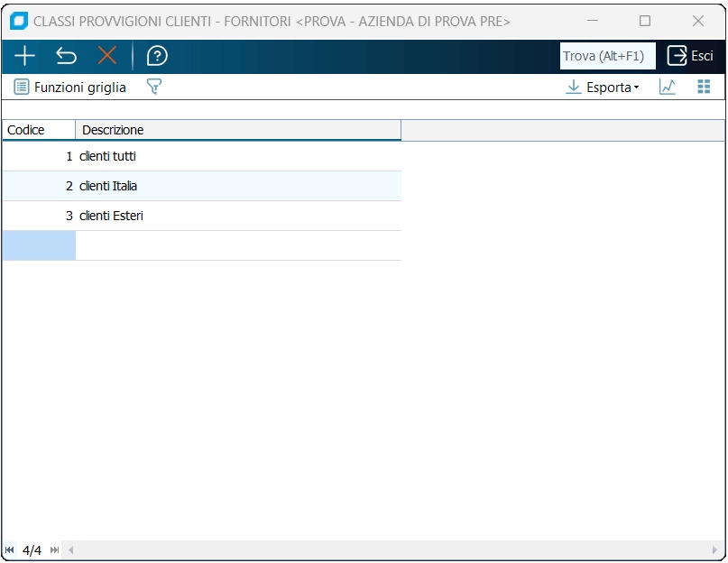Click the Esci exit button

click(x=690, y=56)
